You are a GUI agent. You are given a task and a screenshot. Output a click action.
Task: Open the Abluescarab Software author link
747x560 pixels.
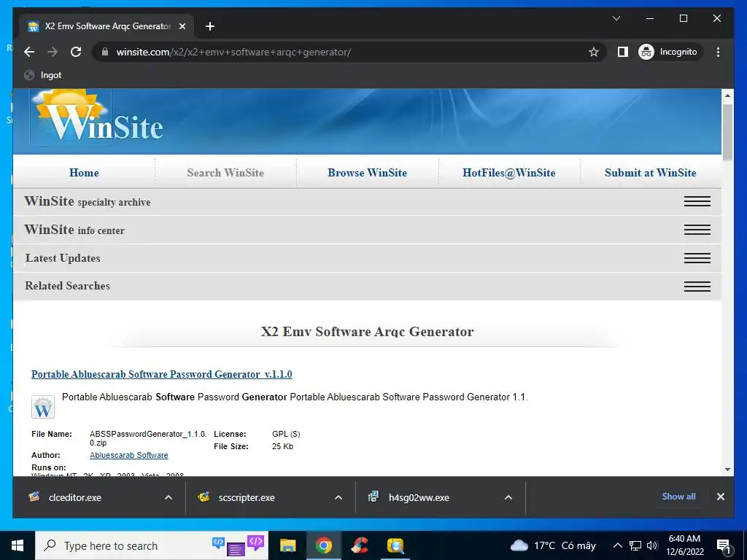click(x=128, y=455)
